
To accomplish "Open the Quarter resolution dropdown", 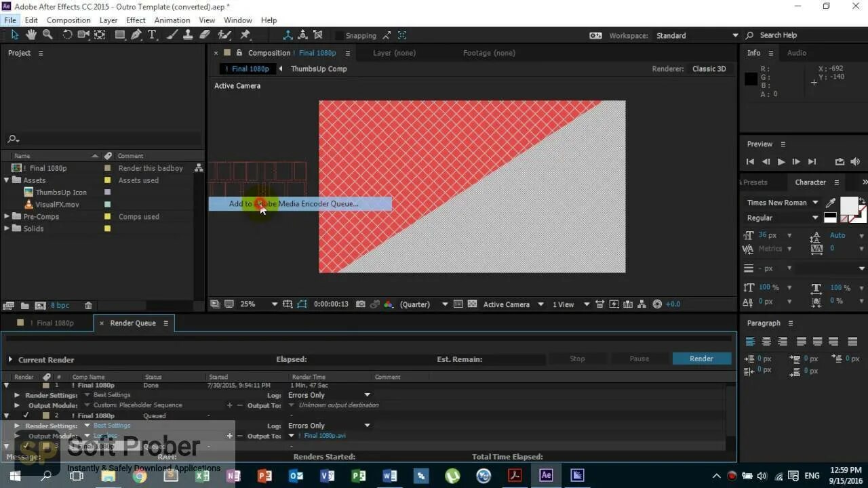I will pos(424,304).
